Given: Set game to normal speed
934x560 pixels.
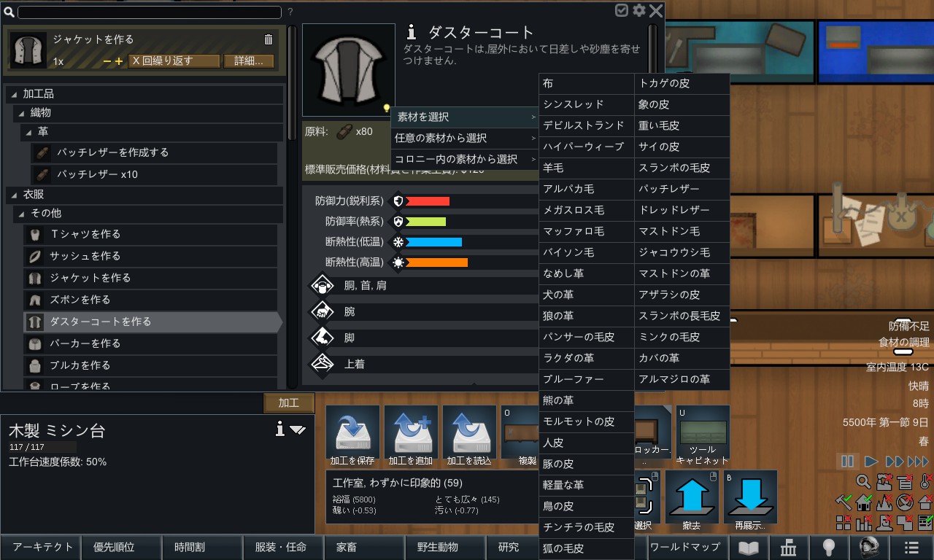Looking at the screenshot, I should [x=871, y=461].
